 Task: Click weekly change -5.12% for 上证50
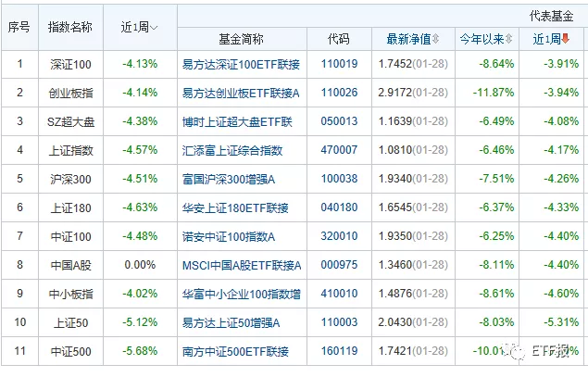click(140, 322)
